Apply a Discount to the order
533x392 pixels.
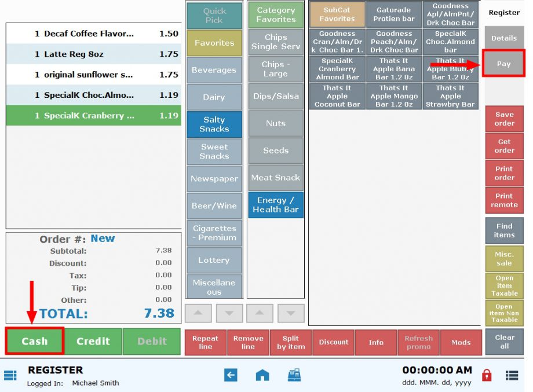point(333,342)
